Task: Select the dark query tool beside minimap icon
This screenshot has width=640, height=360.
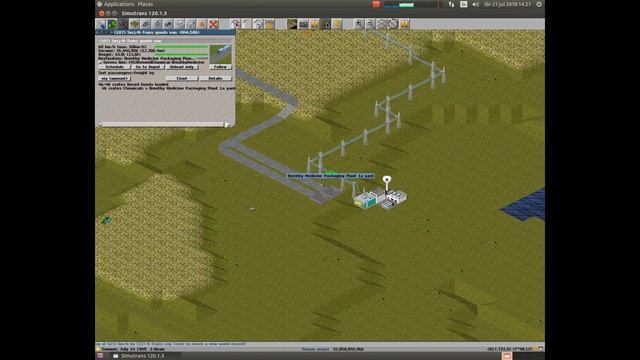Action: [123, 24]
